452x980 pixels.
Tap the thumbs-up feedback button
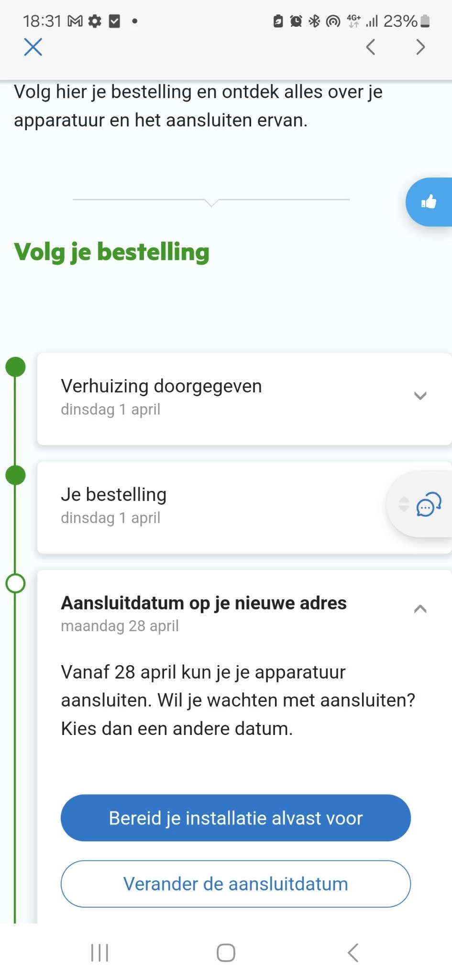click(x=429, y=202)
